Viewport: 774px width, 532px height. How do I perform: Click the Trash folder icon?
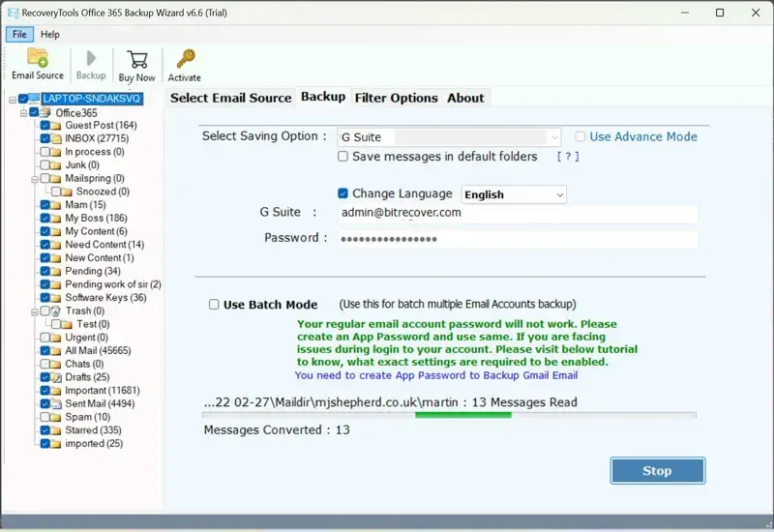56,310
